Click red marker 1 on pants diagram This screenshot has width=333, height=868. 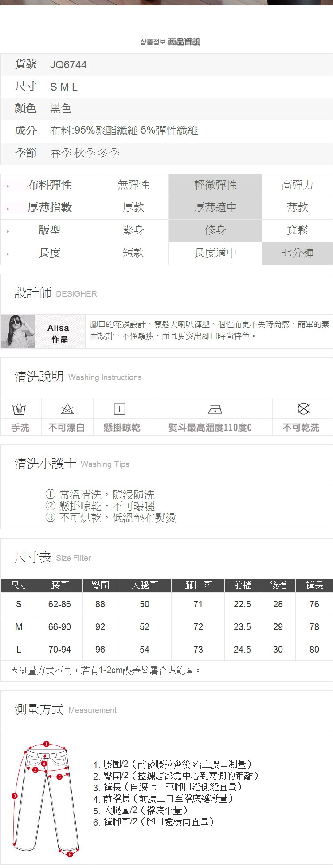click(46, 744)
